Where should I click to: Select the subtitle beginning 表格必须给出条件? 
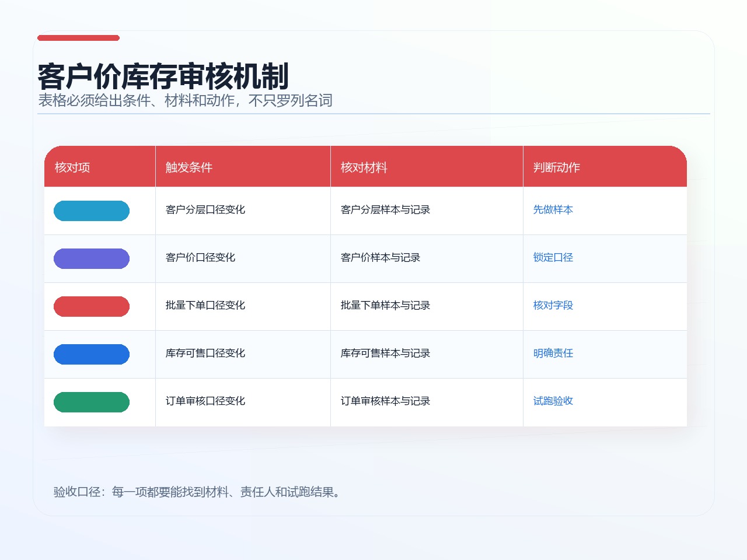[x=185, y=100]
